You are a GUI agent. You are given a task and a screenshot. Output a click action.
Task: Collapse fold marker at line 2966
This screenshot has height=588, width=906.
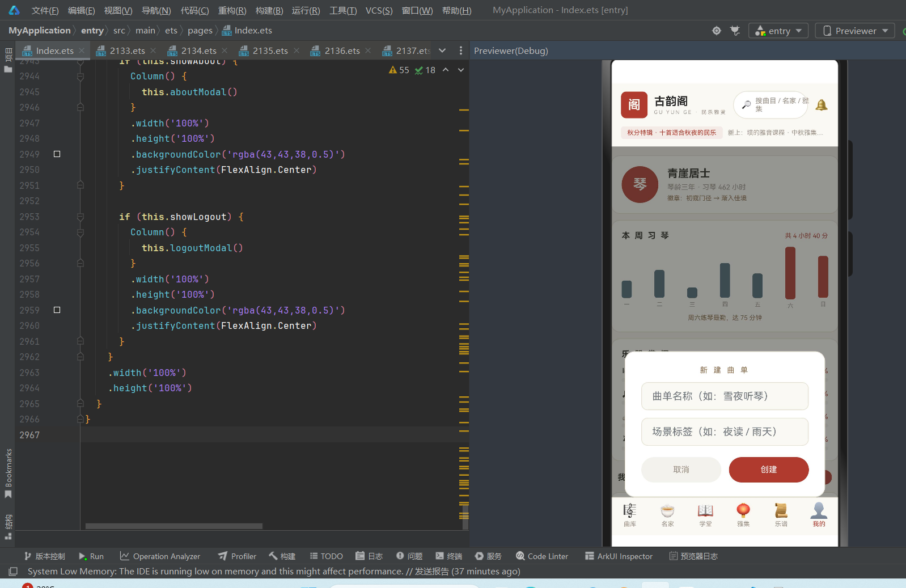click(81, 419)
